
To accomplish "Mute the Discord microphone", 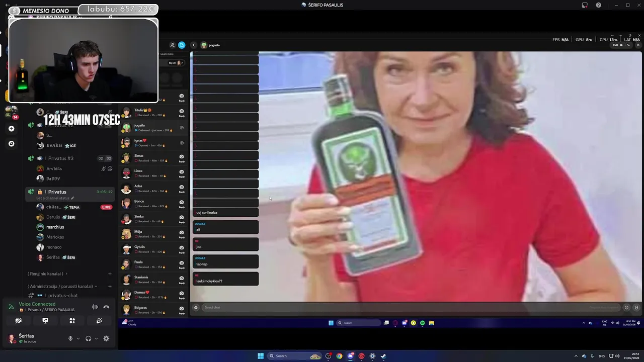I will (x=70, y=339).
